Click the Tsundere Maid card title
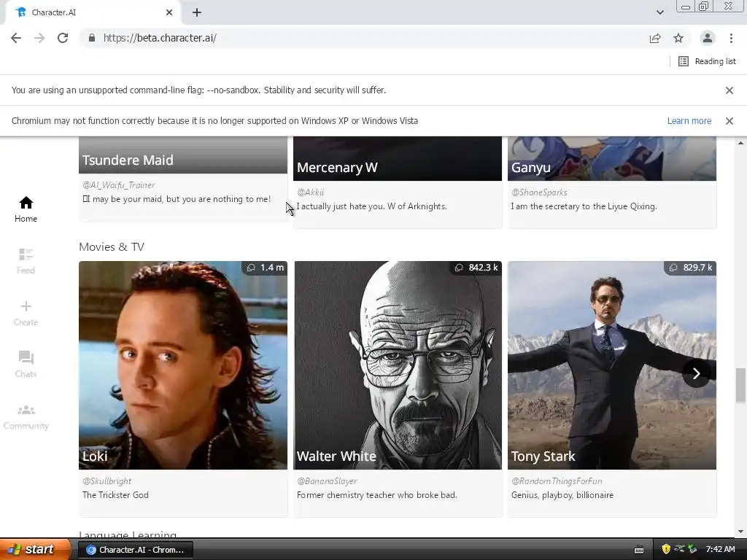Viewport: 747px width, 560px height. [128, 160]
